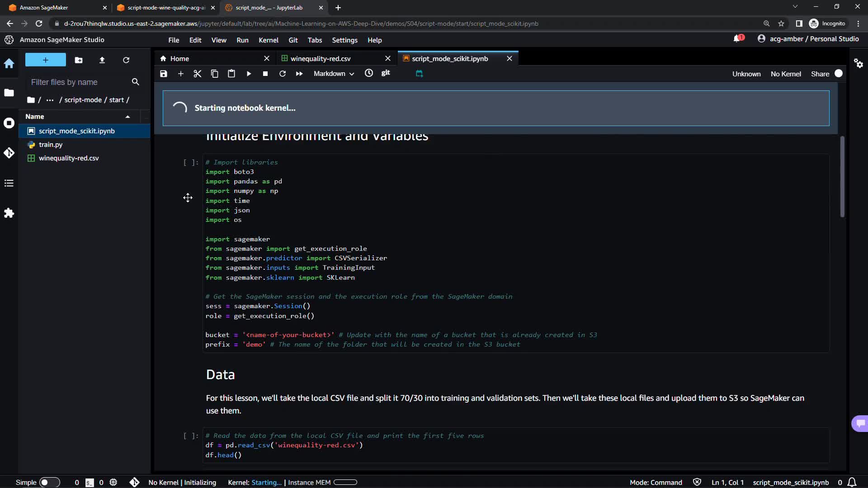Image resolution: width=868 pixels, height=488 pixels.
Task: Expand the collapsed path ellipsis in breadcrumbs
Action: 50,100
